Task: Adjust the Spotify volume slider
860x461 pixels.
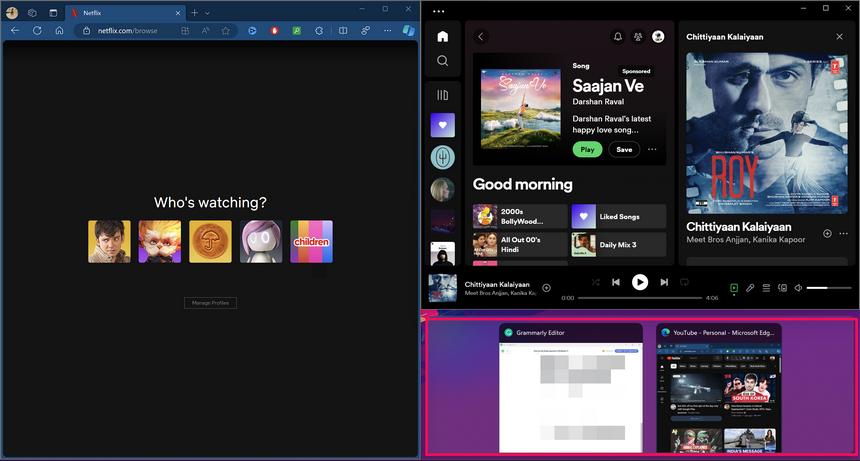Action: [828, 288]
